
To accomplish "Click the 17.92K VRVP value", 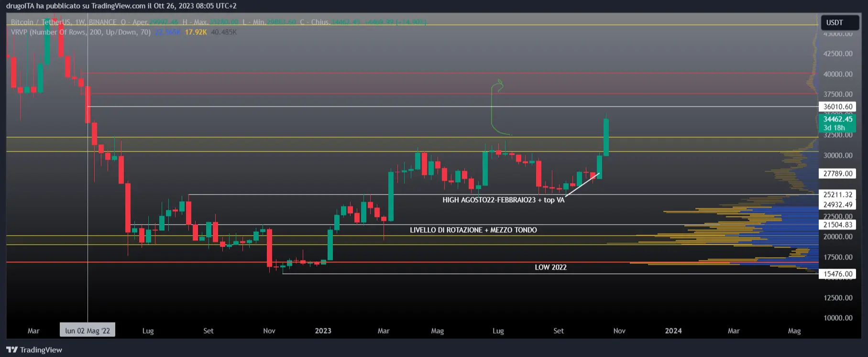I will click(196, 32).
